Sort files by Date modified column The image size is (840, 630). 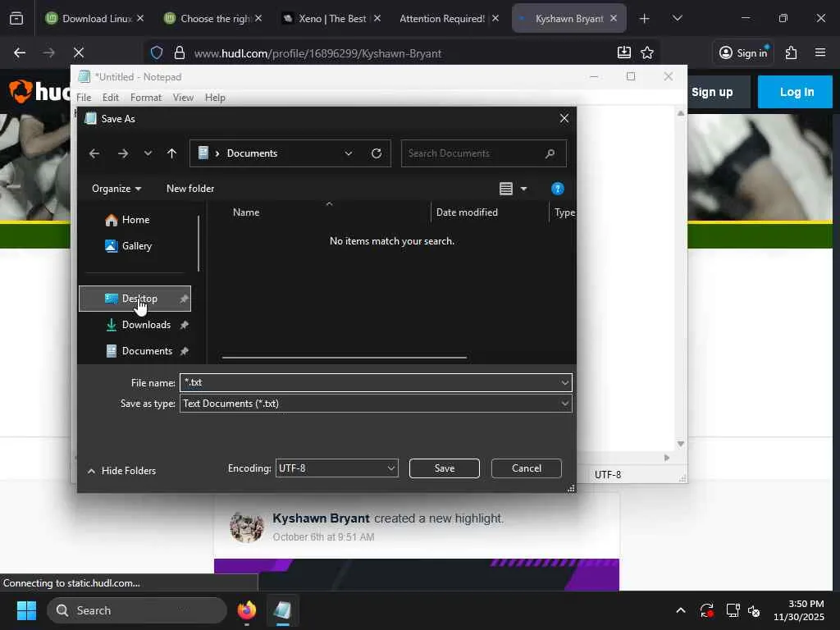[467, 212]
